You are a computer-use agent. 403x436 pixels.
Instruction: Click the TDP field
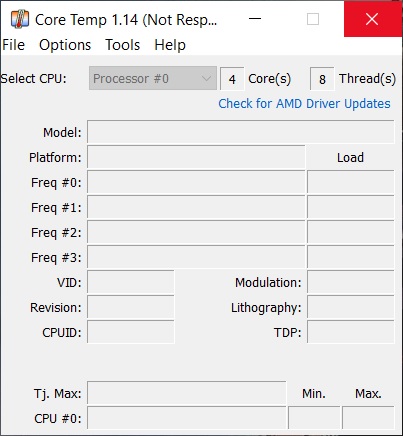tap(351, 332)
